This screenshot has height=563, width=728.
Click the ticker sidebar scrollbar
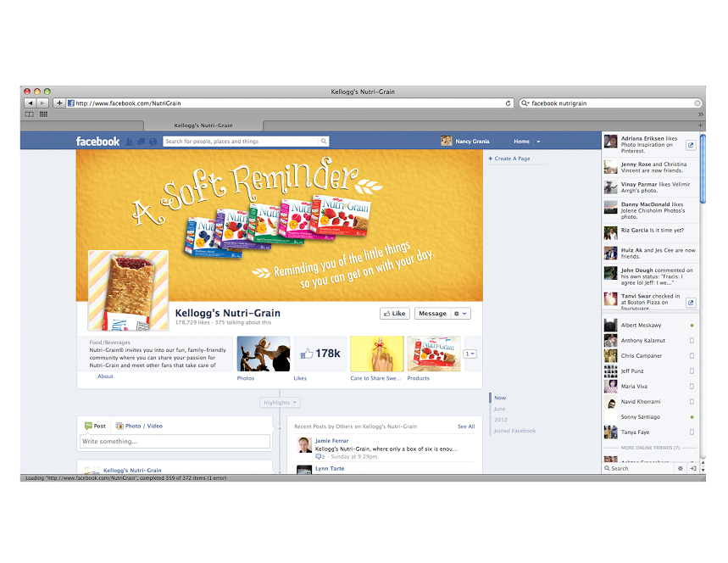[x=703, y=168]
